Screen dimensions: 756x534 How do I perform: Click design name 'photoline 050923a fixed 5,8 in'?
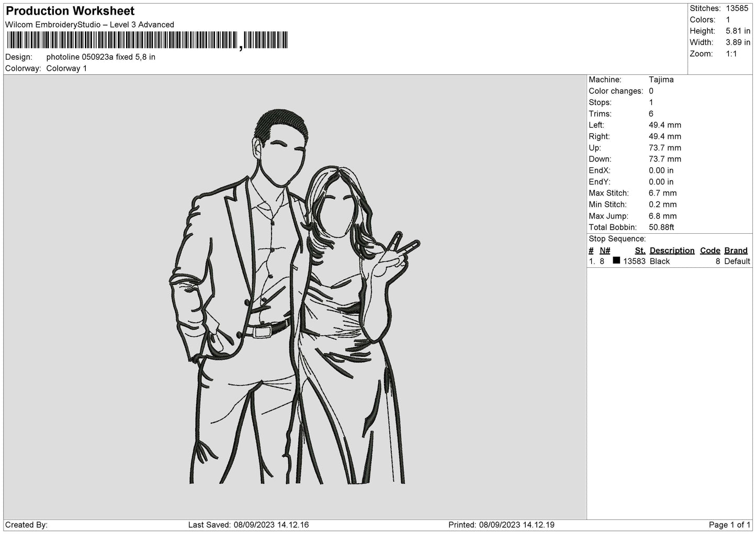pos(101,57)
